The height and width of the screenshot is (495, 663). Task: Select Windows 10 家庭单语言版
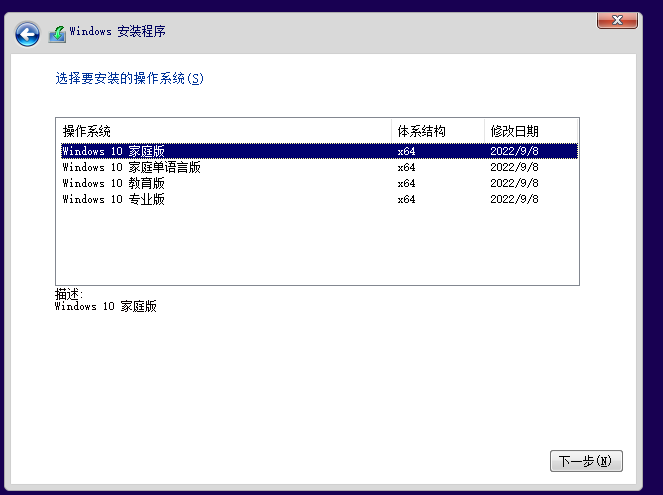point(319,167)
